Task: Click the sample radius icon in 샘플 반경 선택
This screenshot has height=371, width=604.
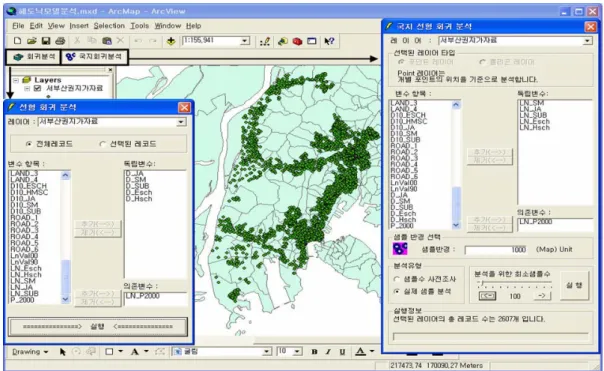Action: (400, 248)
